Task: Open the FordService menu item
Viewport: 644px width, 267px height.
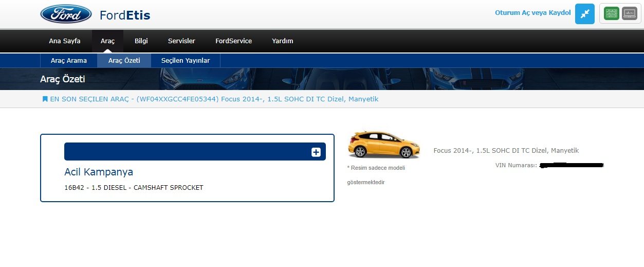Action: 233,41
